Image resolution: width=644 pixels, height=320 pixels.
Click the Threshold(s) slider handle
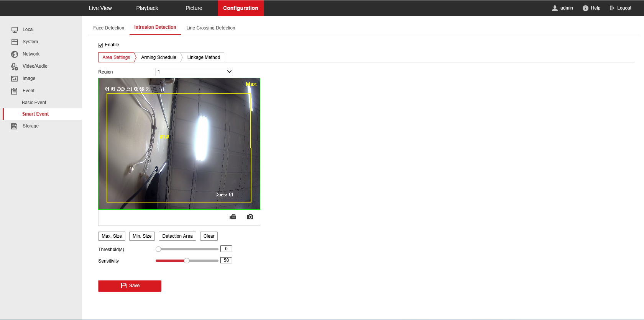pyautogui.click(x=158, y=249)
